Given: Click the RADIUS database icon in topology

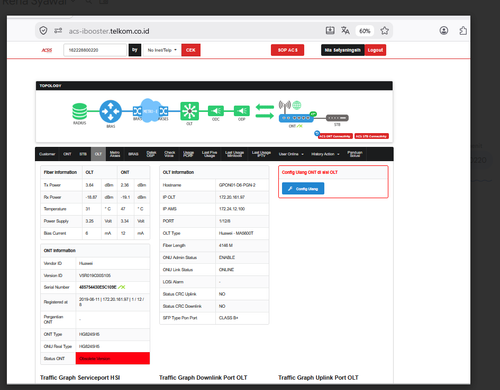Looking at the screenshot, I should coord(80,111).
